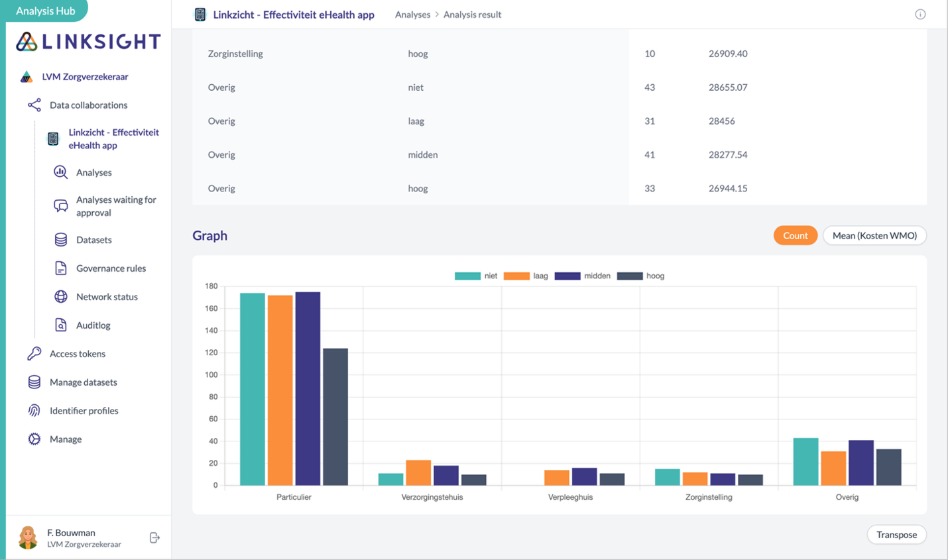
Task: Expand Linkzicht - Effectiviteit eHealth app item
Action: (x=113, y=139)
